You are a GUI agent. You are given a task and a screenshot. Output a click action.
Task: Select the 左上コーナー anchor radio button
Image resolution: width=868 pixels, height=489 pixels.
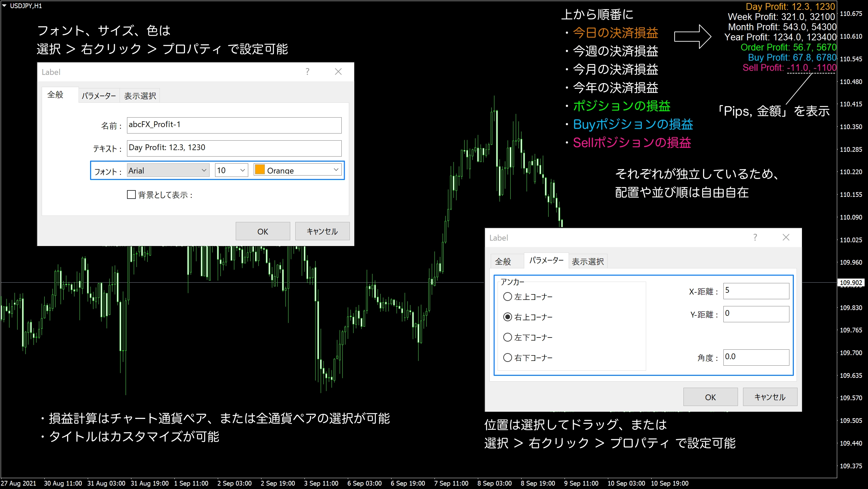(x=507, y=297)
